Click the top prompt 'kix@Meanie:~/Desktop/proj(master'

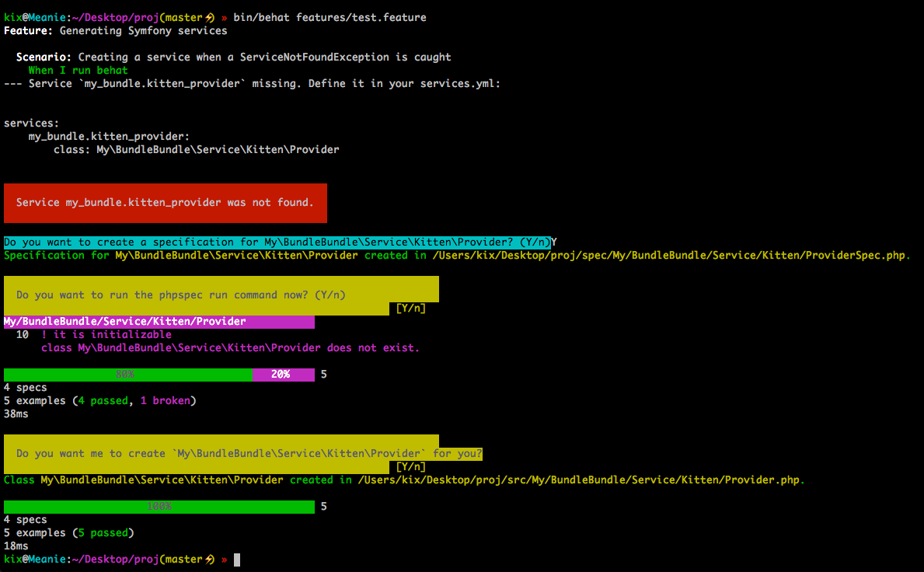[103, 18]
